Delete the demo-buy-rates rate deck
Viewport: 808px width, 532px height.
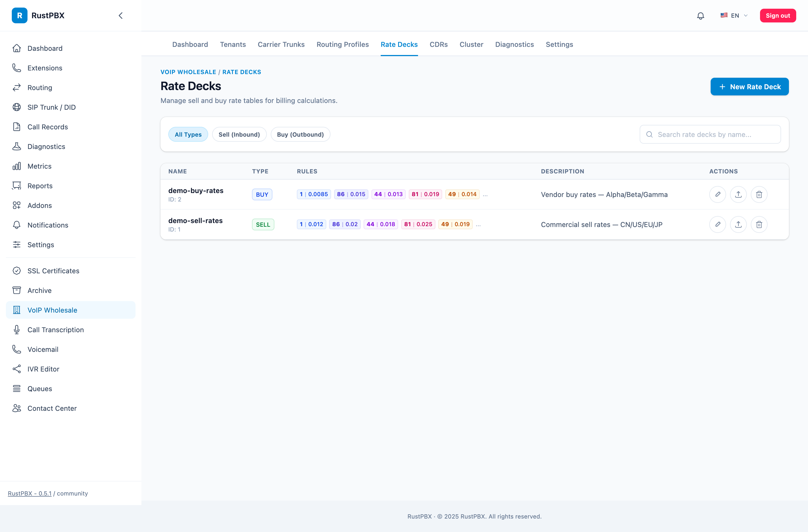coord(759,194)
